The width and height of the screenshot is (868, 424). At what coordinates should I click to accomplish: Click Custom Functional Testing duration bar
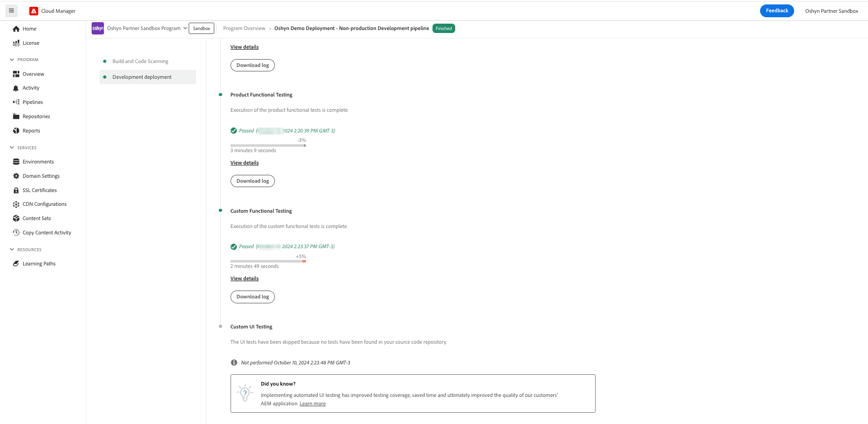(268, 261)
